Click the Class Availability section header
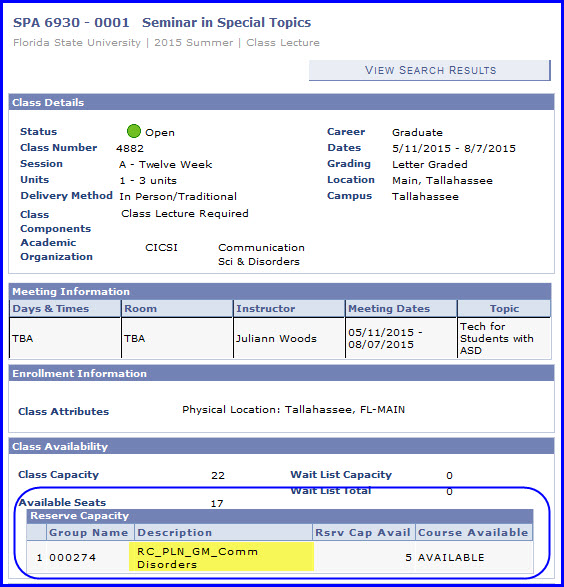564x587 pixels. [281, 446]
